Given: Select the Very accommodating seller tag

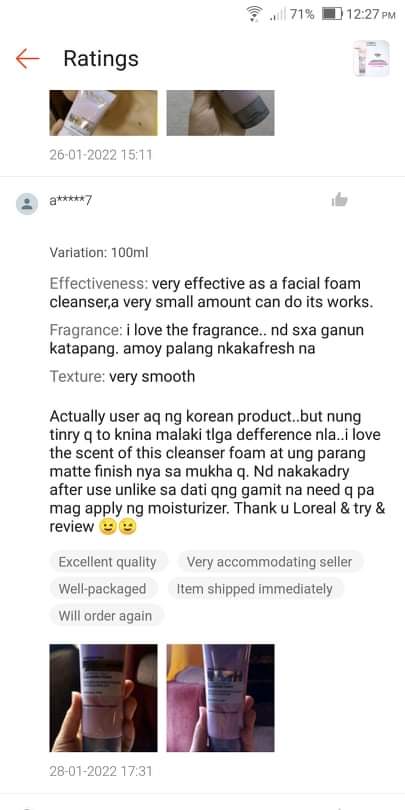Looking at the screenshot, I should 270,562.
